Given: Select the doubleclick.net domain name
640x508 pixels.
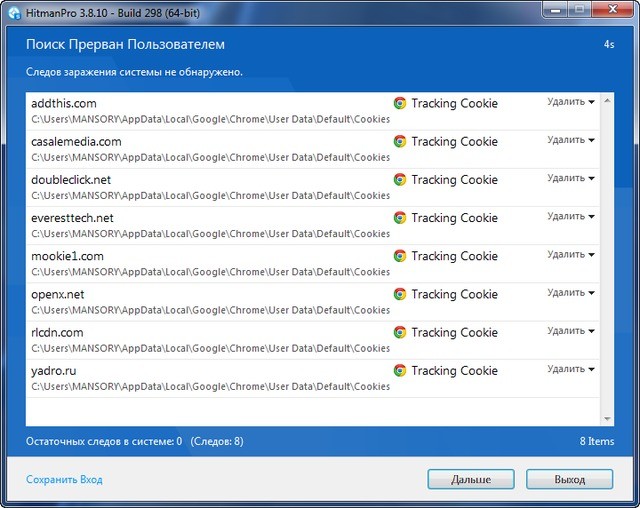Looking at the screenshot, I should tap(71, 180).
